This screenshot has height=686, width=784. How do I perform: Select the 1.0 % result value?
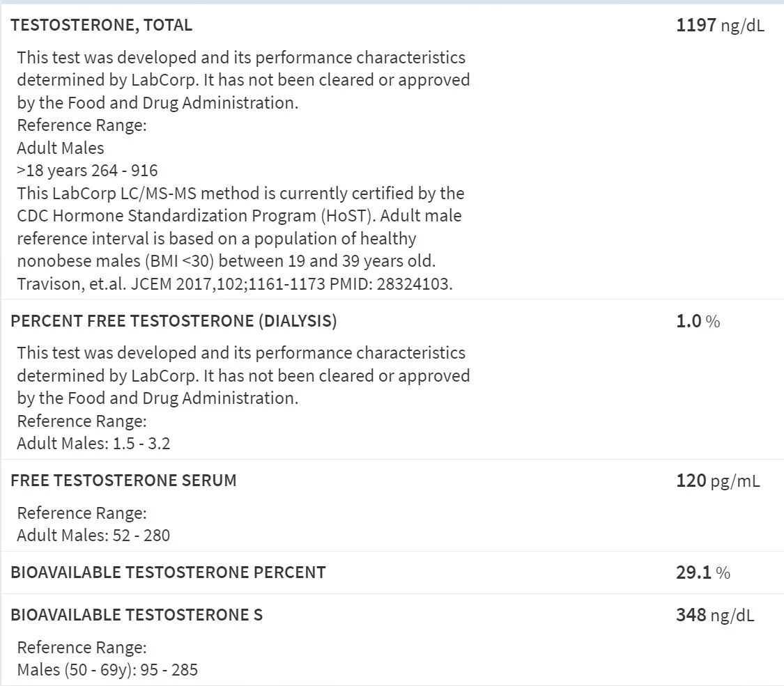[x=698, y=321]
